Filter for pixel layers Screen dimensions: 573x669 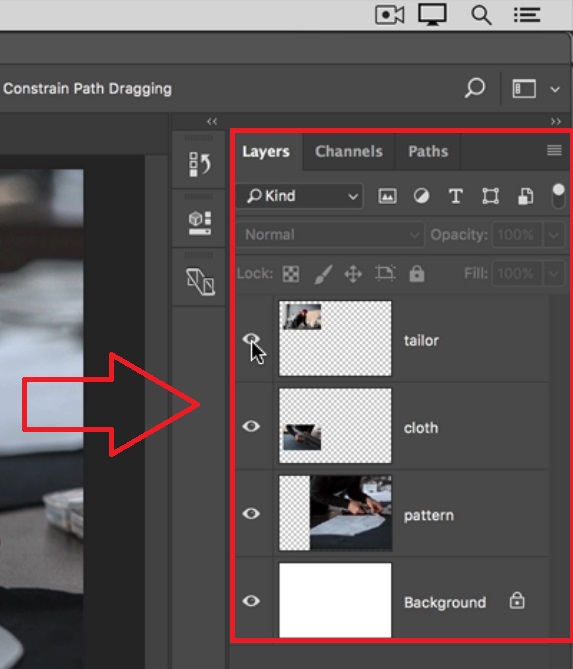[x=387, y=196]
